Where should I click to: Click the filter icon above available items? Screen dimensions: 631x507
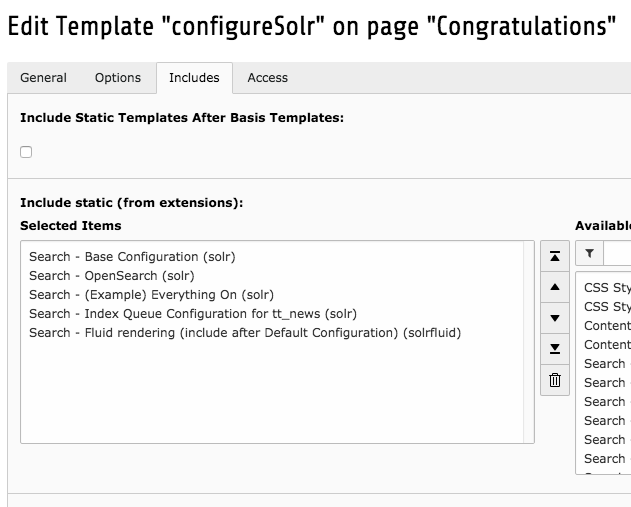(x=590, y=253)
